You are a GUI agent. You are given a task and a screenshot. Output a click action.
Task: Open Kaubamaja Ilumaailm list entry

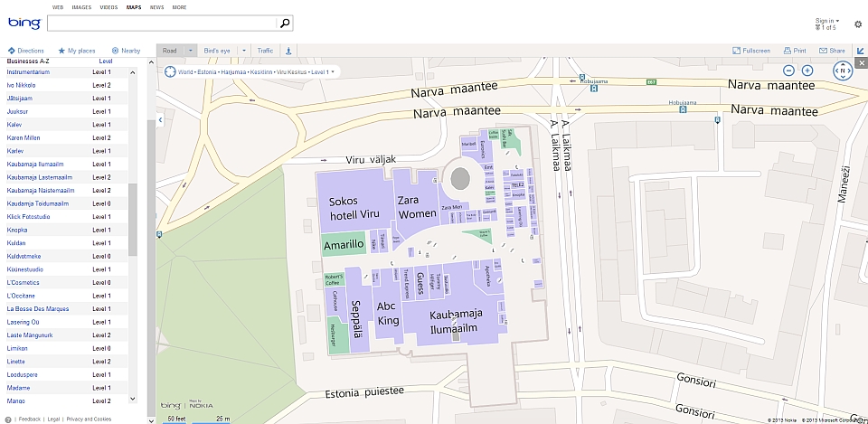[35, 165]
